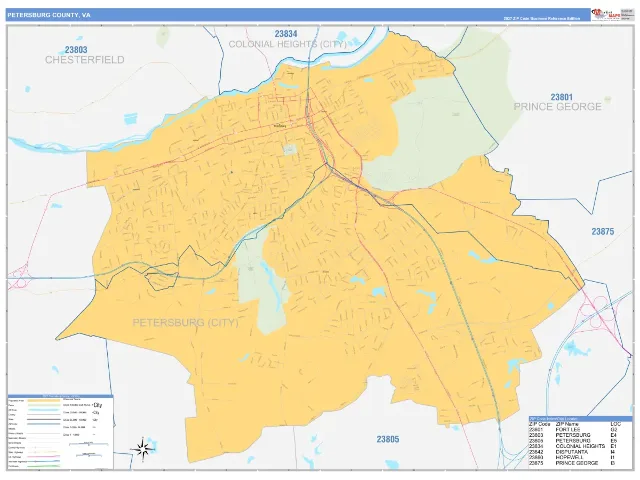The height and width of the screenshot is (480, 640).
Task: Click the 'CHESTERFIELD' county label
Action: point(84,60)
